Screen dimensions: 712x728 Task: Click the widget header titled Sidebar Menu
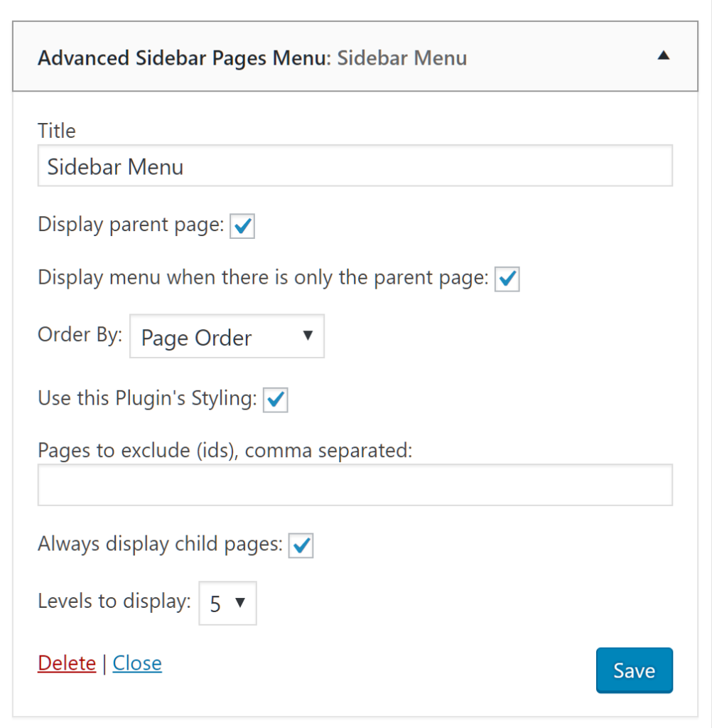point(402,58)
